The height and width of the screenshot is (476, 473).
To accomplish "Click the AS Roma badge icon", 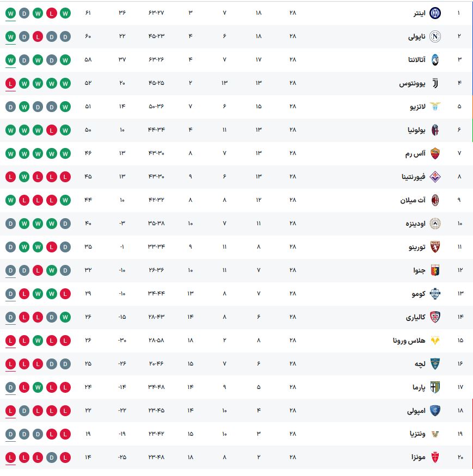I will point(435,153).
